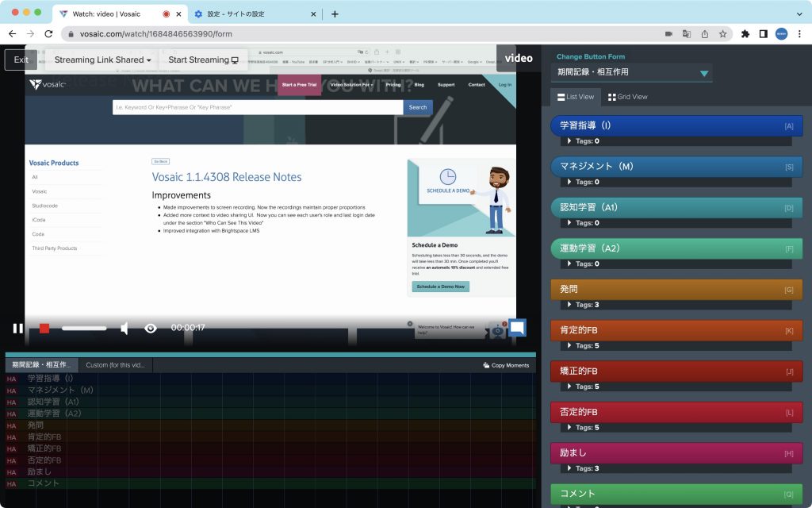
Task: Mute audio using the speaker icon
Action: tap(124, 328)
